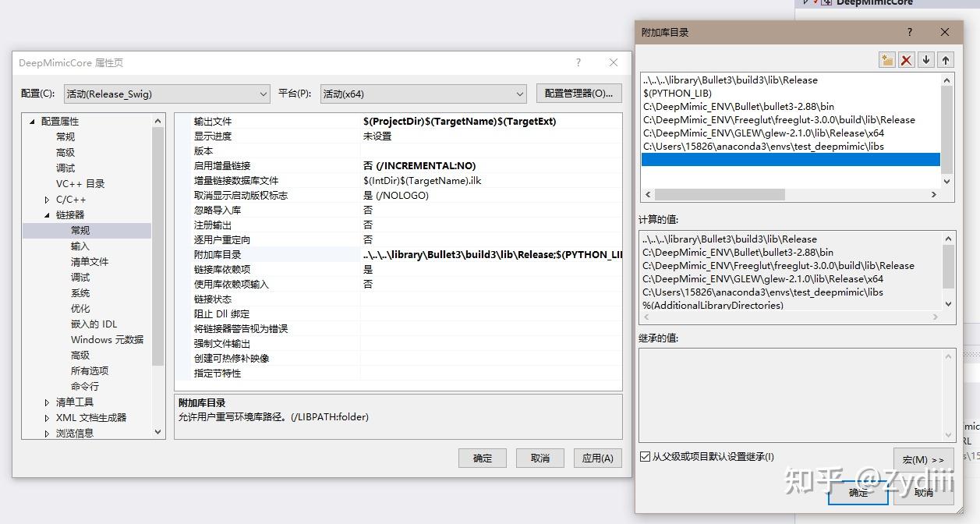Expand the XML 文档生成器 node
This screenshot has width=980, height=524.
(x=47, y=417)
